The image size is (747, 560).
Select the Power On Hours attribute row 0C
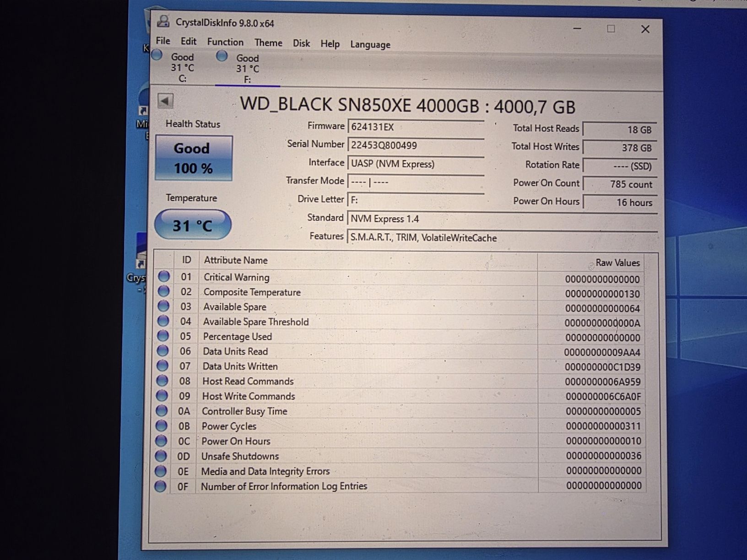pos(400,441)
